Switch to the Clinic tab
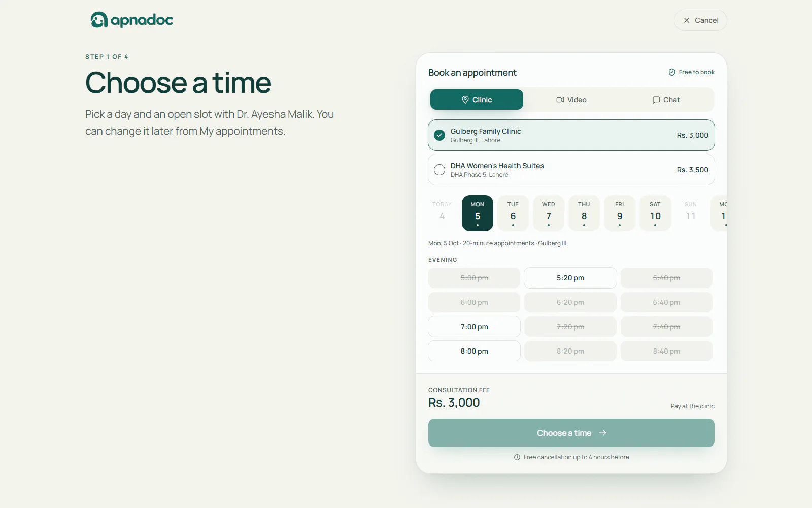The width and height of the screenshot is (812, 508). pyautogui.click(x=477, y=100)
